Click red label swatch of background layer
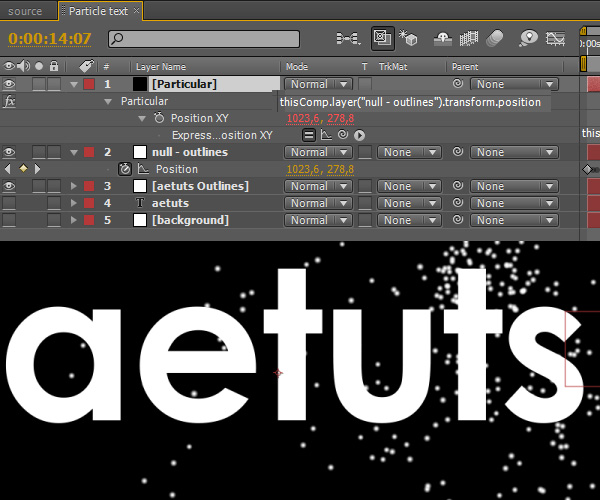The width and height of the screenshot is (600, 500). (89, 220)
